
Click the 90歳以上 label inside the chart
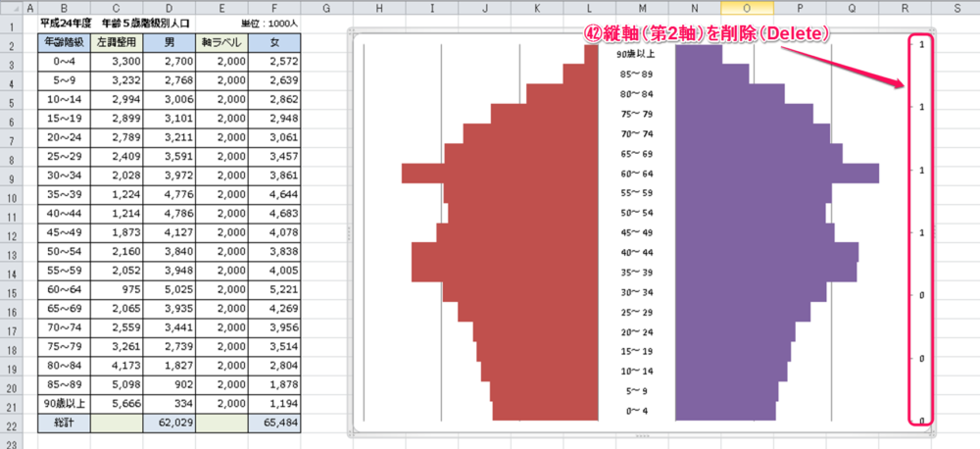636,55
